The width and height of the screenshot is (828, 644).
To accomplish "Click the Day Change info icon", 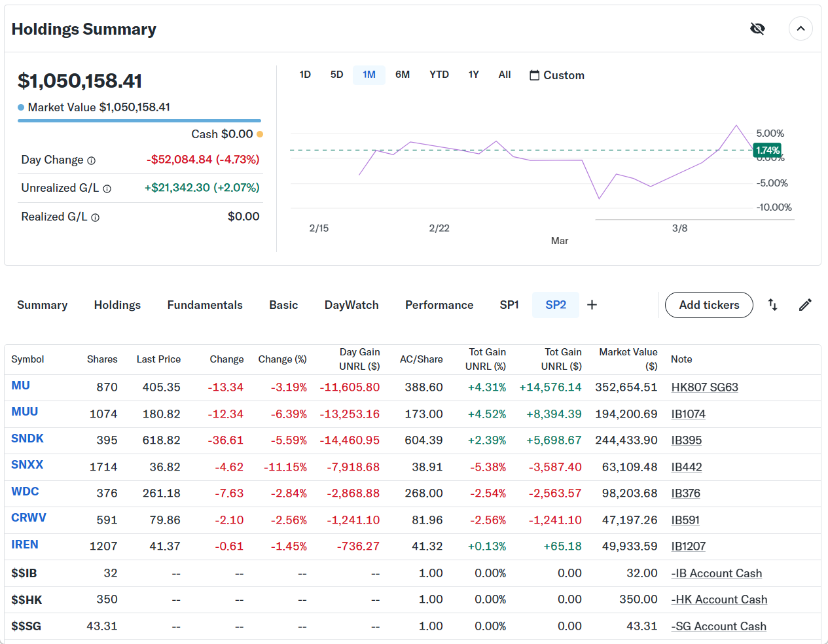I will (x=92, y=161).
